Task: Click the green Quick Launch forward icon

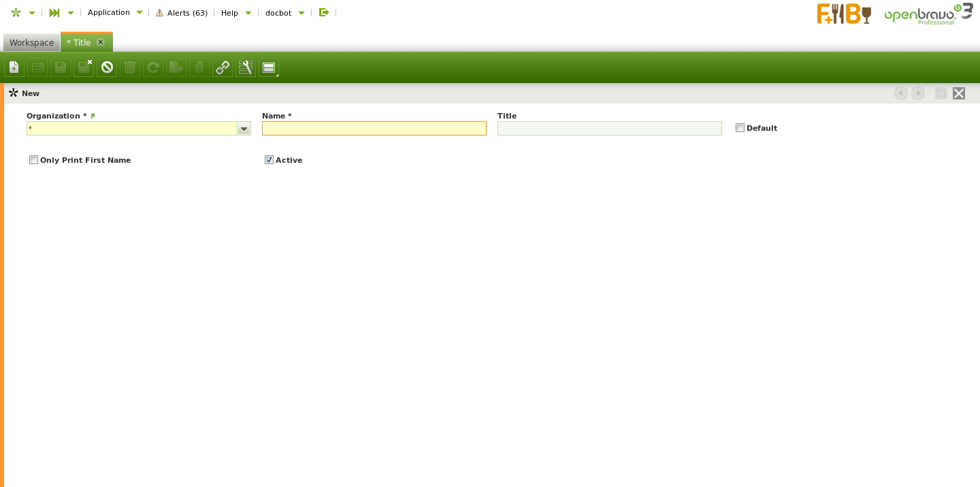Action: point(54,12)
